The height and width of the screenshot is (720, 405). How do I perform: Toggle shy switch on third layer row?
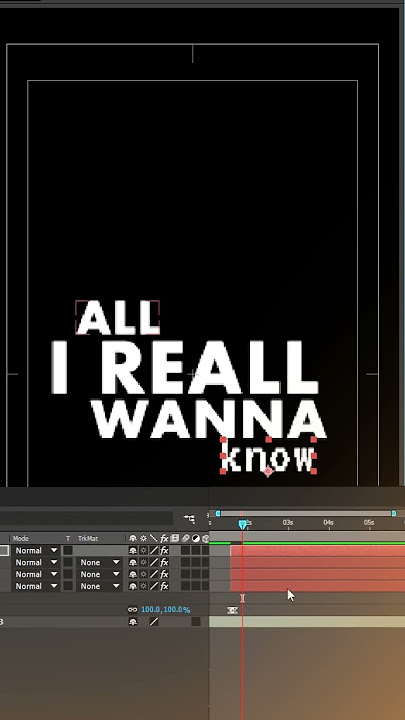click(x=133, y=574)
